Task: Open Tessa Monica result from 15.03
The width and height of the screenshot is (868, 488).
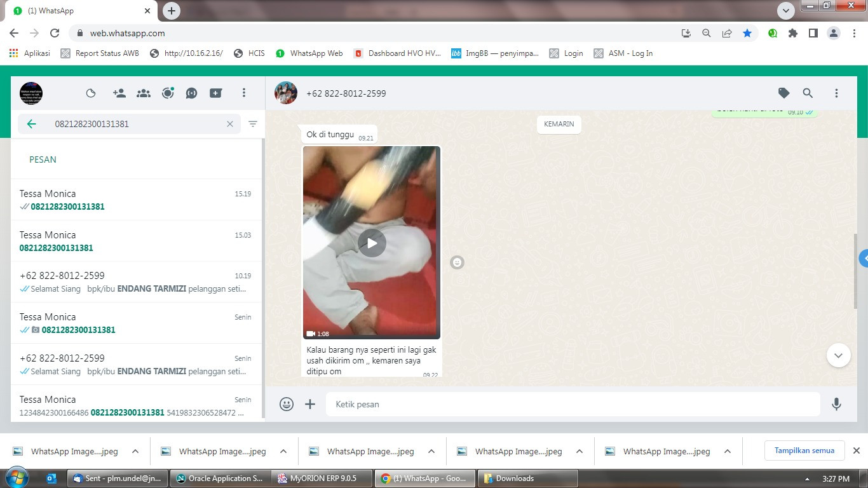Action: (x=136, y=241)
